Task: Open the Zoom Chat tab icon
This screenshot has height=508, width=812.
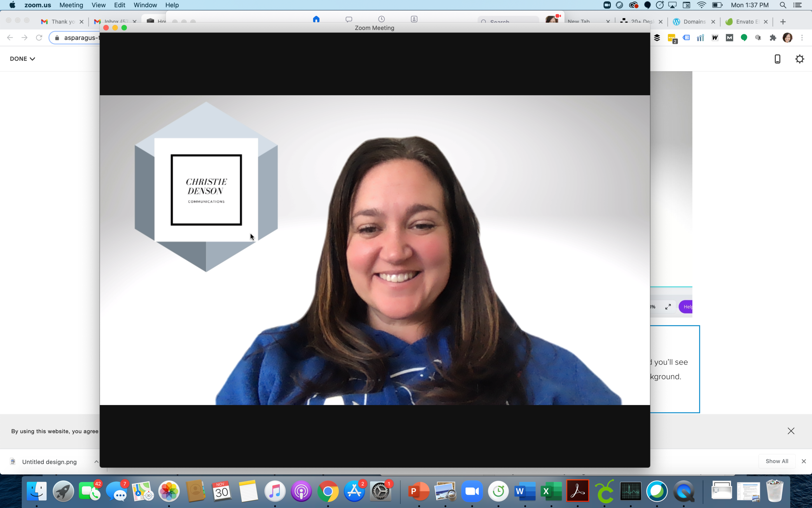Action: point(349,19)
